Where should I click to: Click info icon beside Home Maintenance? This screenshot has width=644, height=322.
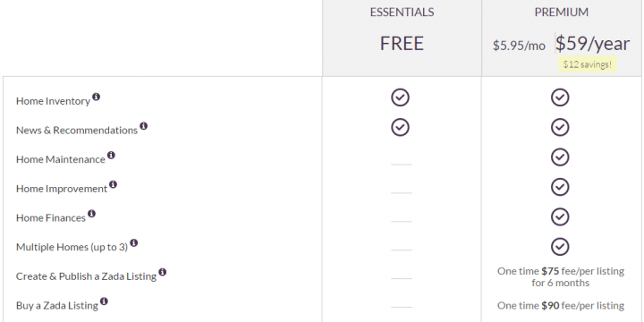pos(111,156)
